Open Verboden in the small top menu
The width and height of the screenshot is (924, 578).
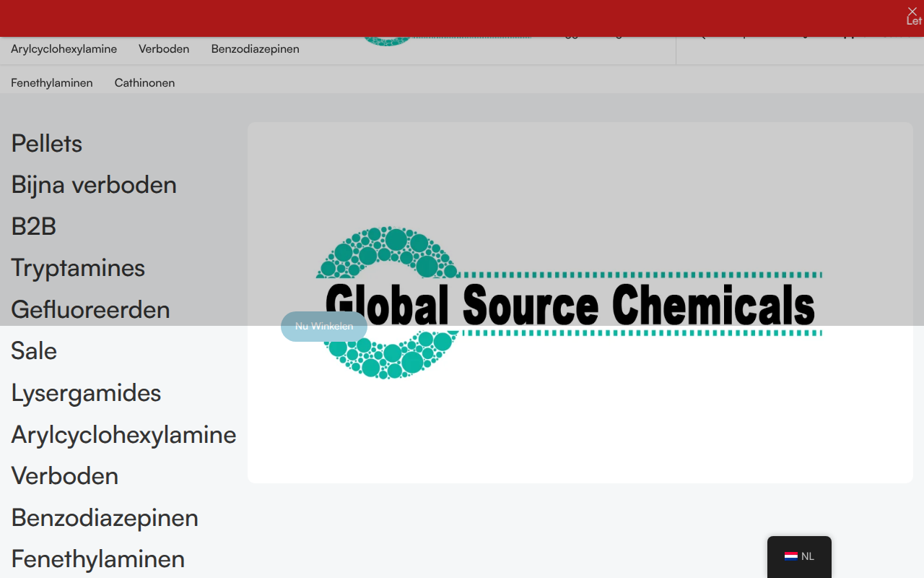point(164,49)
